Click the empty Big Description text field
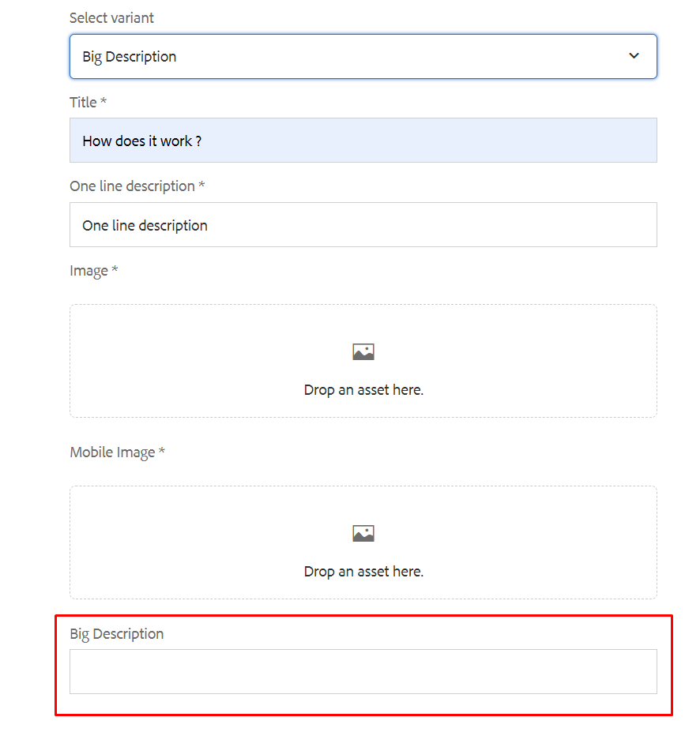Screen dimensions: 700x732 click(363, 672)
